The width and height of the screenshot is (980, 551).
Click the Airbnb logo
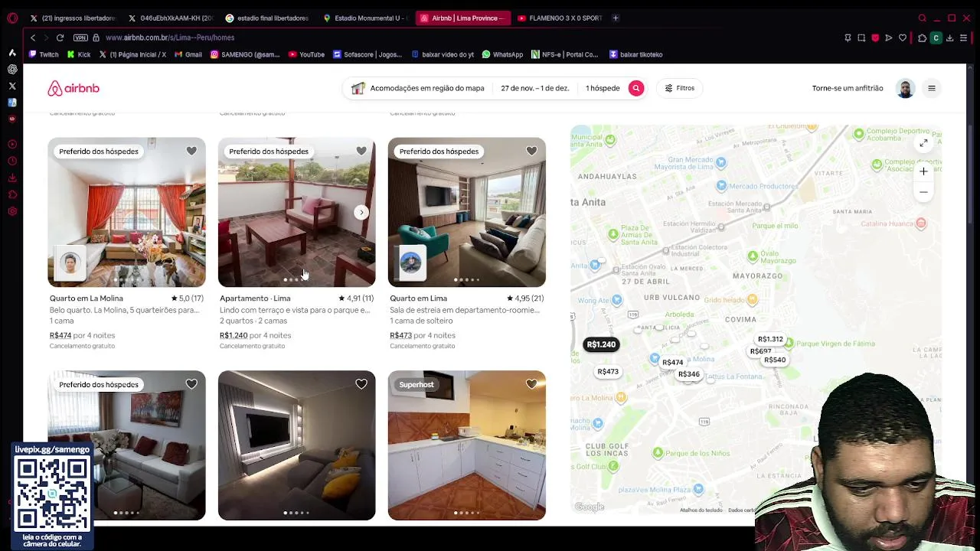tap(73, 89)
